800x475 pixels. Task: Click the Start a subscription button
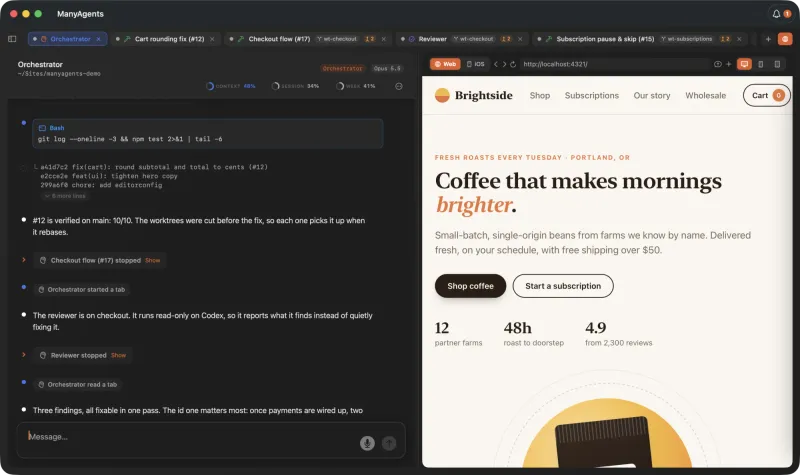click(x=563, y=286)
